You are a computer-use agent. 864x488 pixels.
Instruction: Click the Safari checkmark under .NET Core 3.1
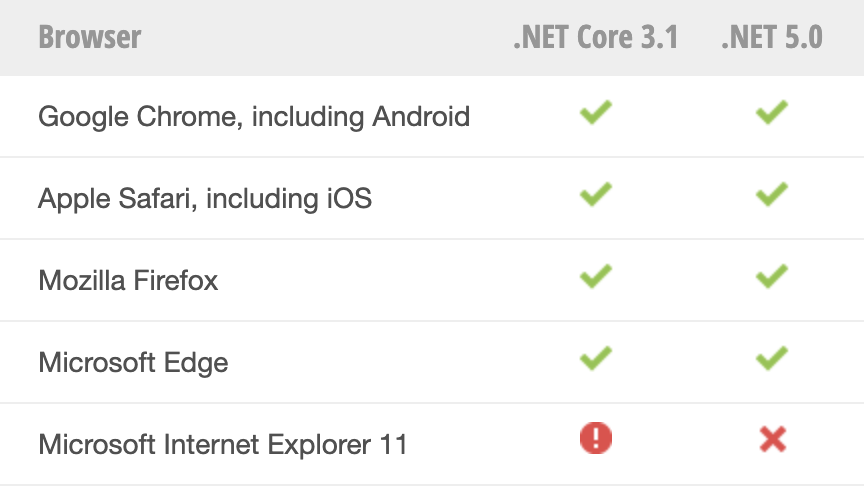(596, 194)
